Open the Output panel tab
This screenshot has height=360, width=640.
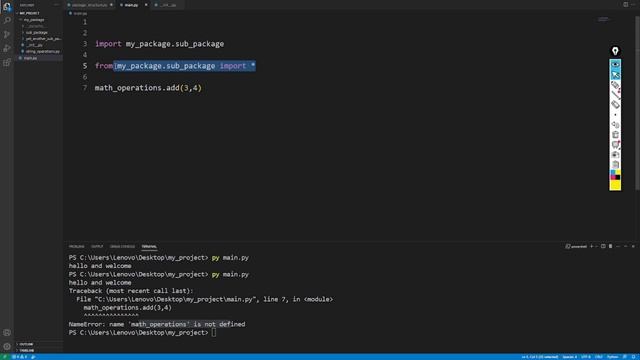pyautogui.click(x=97, y=247)
